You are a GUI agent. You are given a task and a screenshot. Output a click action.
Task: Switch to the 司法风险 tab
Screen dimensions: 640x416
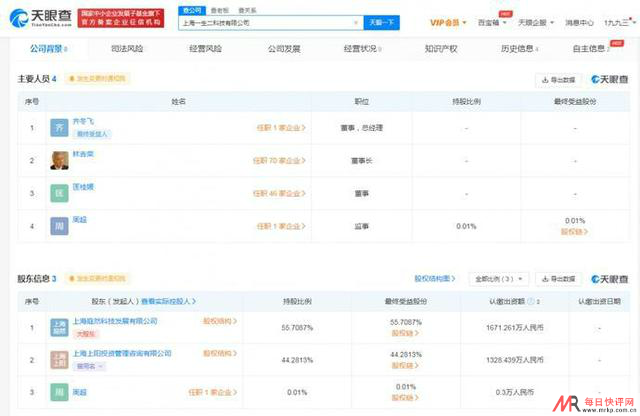pos(127,49)
